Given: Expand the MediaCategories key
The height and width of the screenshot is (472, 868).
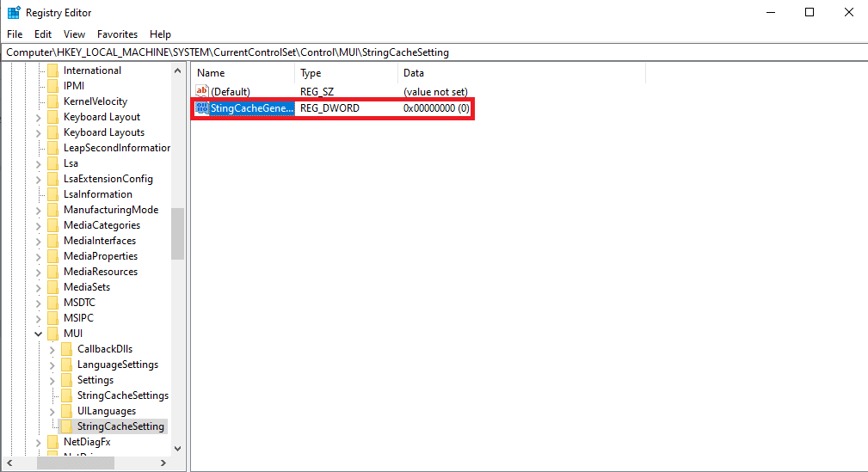Looking at the screenshot, I should pyautogui.click(x=38, y=226).
